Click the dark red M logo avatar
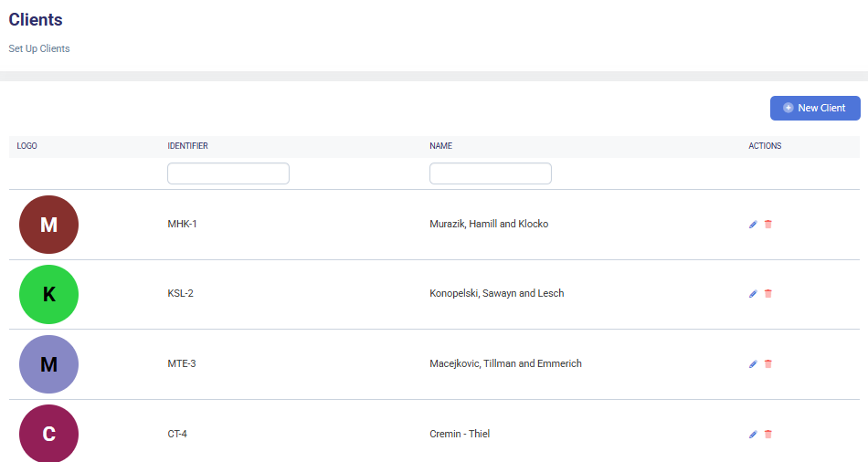This screenshot has height=462, width=868. (48, 225)
